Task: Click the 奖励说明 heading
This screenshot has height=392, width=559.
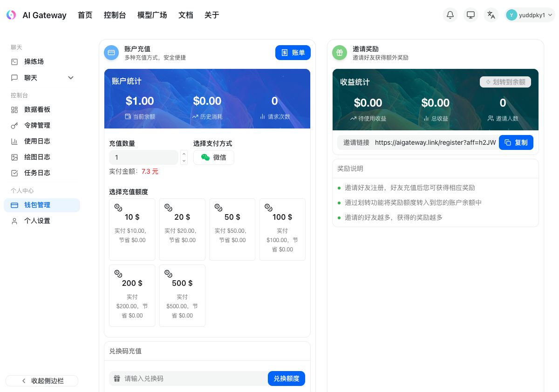Action: coord(350,169)
